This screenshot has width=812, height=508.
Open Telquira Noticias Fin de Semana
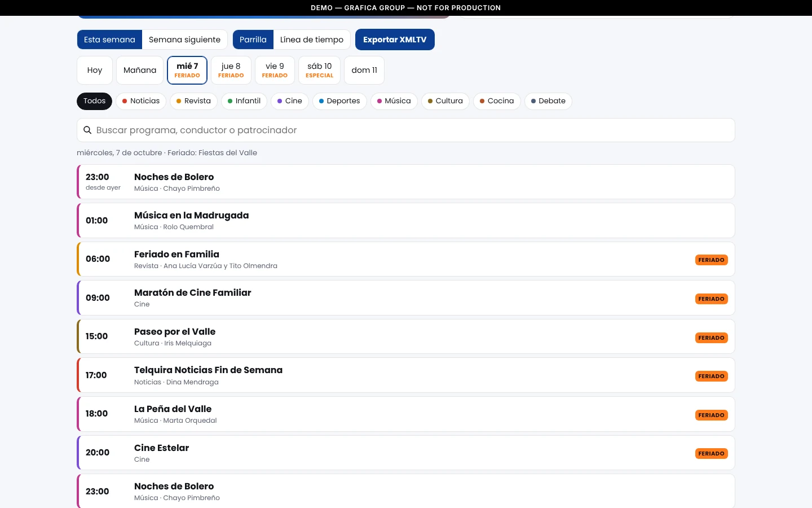[406, 375]
